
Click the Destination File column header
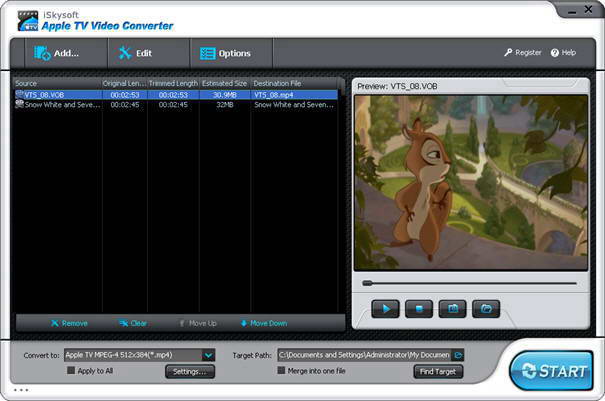pos(295,83)
